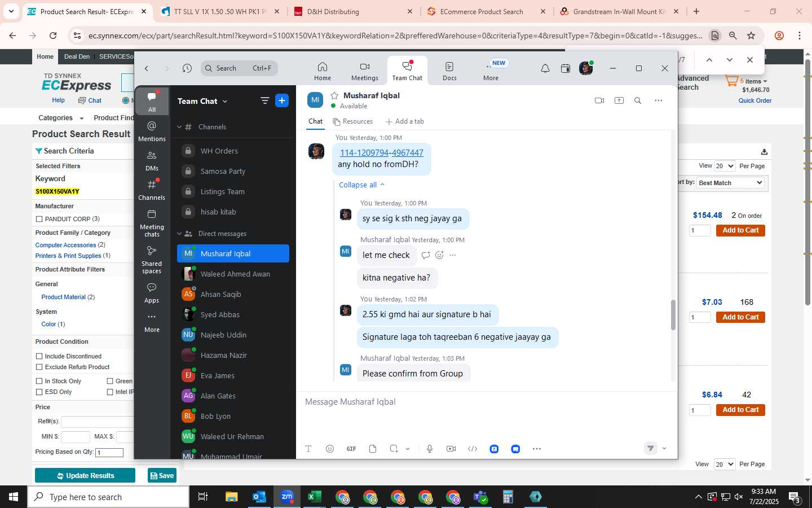Open top View 20 per page dropdown
812x508 pixels.
pos(725,166)
